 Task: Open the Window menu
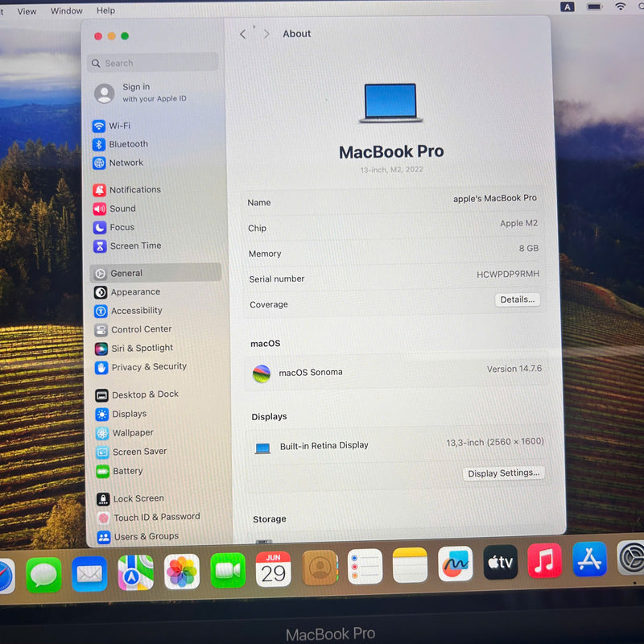pos(66,11)
